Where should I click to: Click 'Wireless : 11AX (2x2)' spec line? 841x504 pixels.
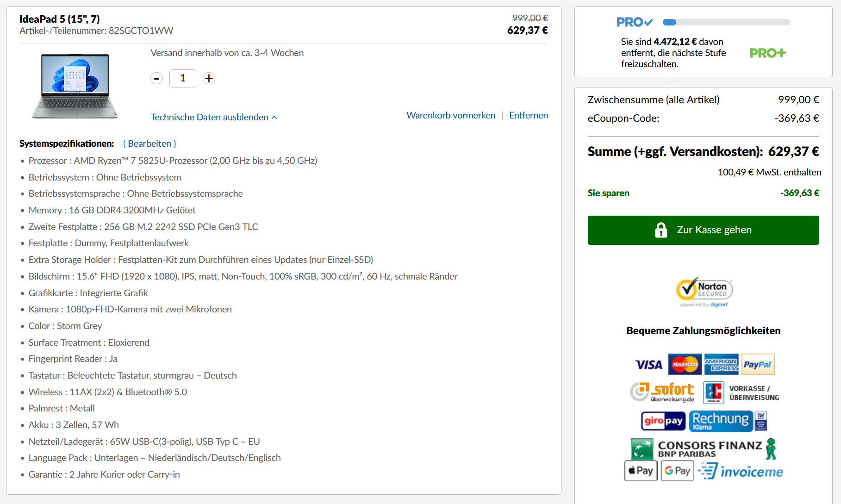[108, 392]
